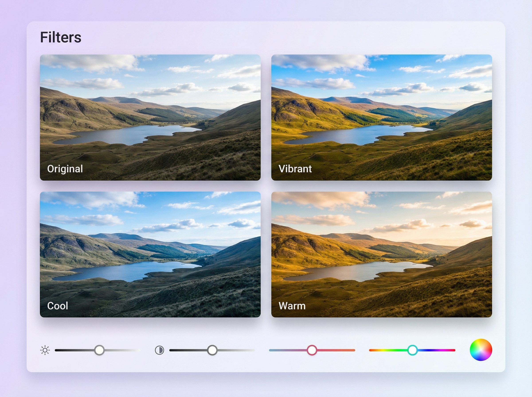This screenshot has height=397, width=532.
Task: Click the 'Cool' label text
Action: click(x=58, y=306)
